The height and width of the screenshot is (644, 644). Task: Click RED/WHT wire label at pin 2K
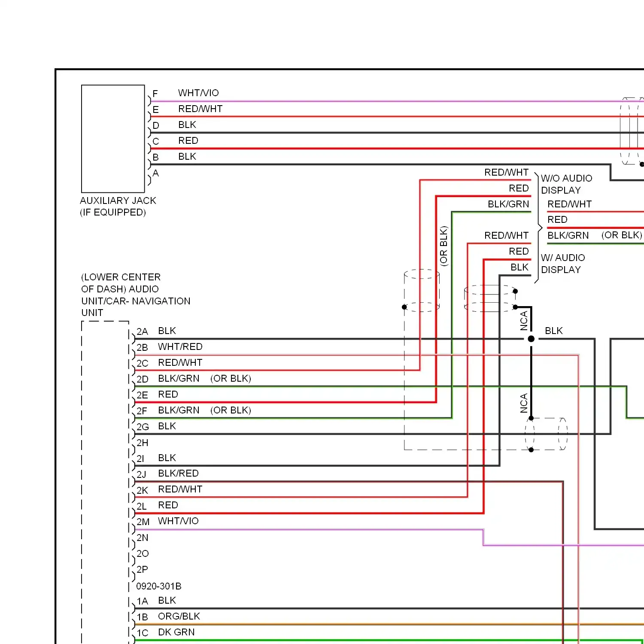(180, 489)
